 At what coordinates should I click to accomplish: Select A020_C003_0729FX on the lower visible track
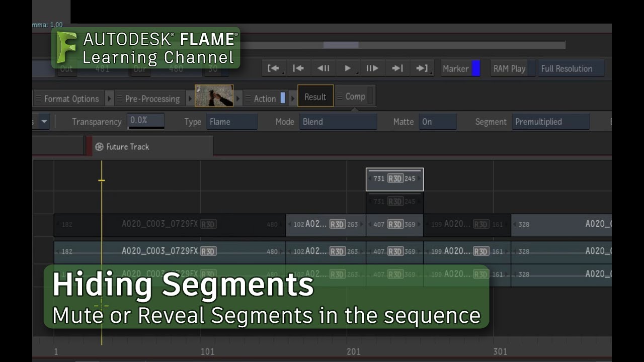[170, 251]
